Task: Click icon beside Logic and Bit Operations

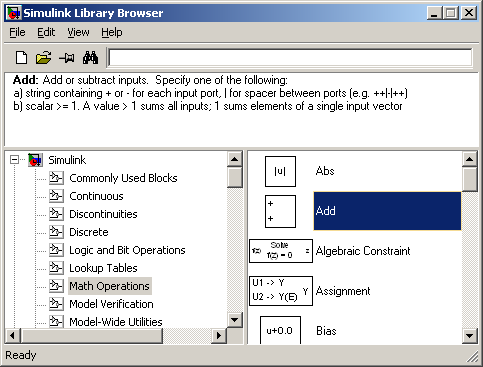Action: [56, 250]
